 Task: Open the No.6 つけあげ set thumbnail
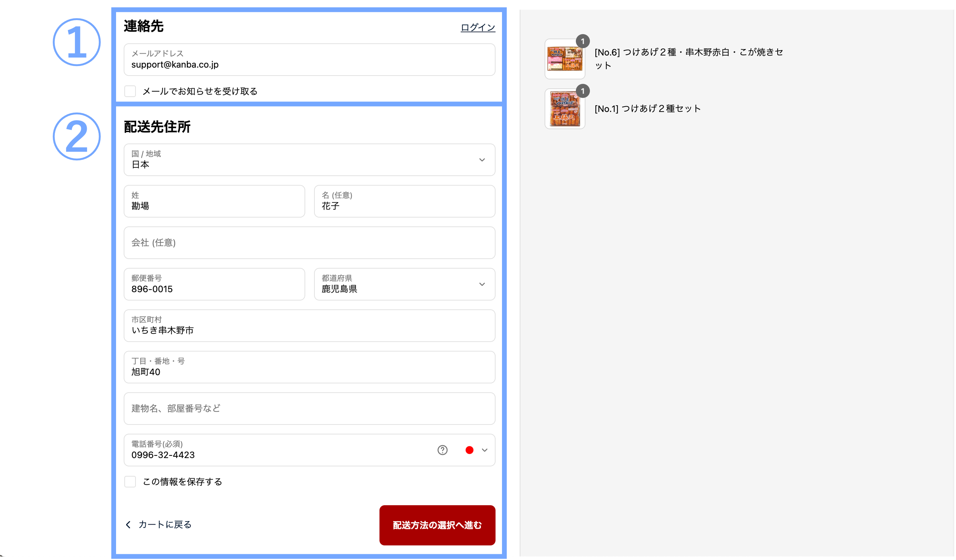click(565, 59)
